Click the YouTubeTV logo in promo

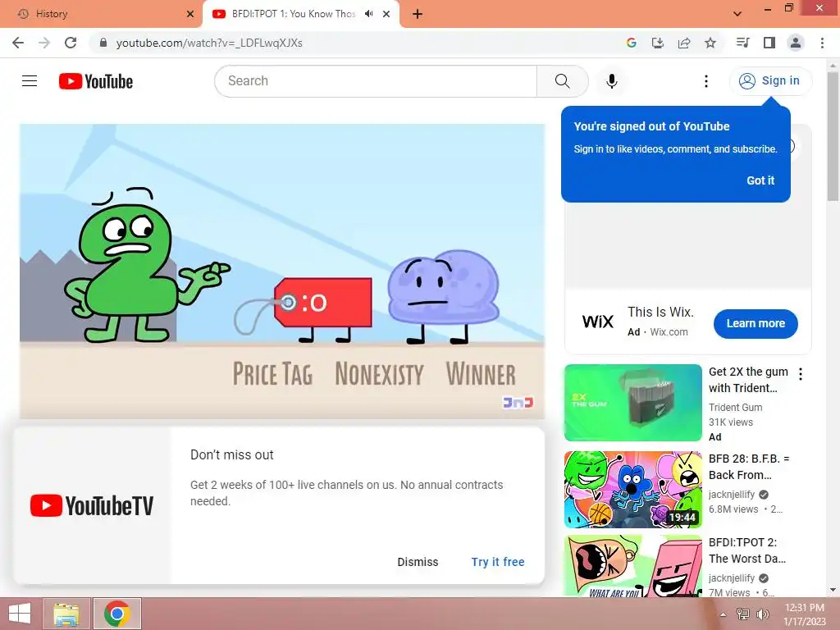pyautogui.click(x=92, y=505)
